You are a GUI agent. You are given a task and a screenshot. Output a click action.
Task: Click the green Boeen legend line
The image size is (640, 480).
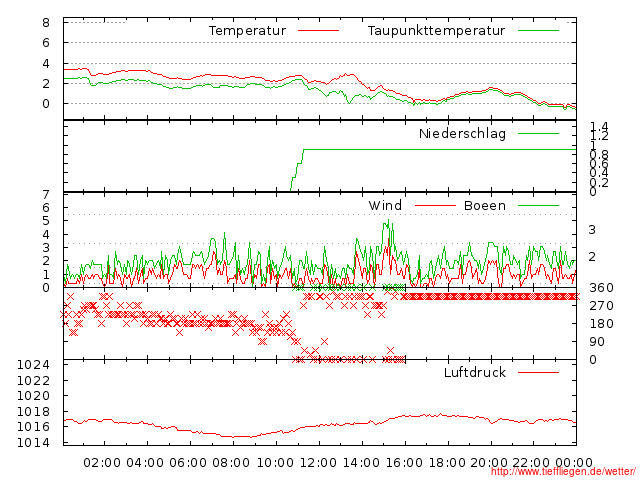(538, 205)
